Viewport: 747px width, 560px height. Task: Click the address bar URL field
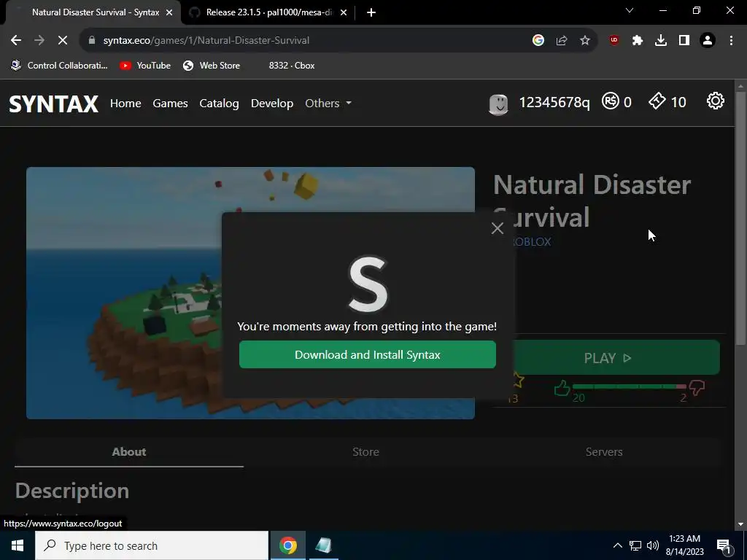(x=305, y=41)
